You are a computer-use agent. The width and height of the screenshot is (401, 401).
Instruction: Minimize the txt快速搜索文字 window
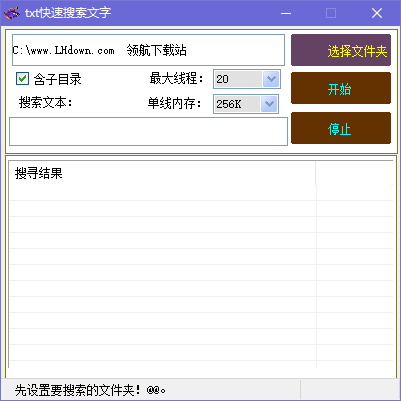[286, 13]
